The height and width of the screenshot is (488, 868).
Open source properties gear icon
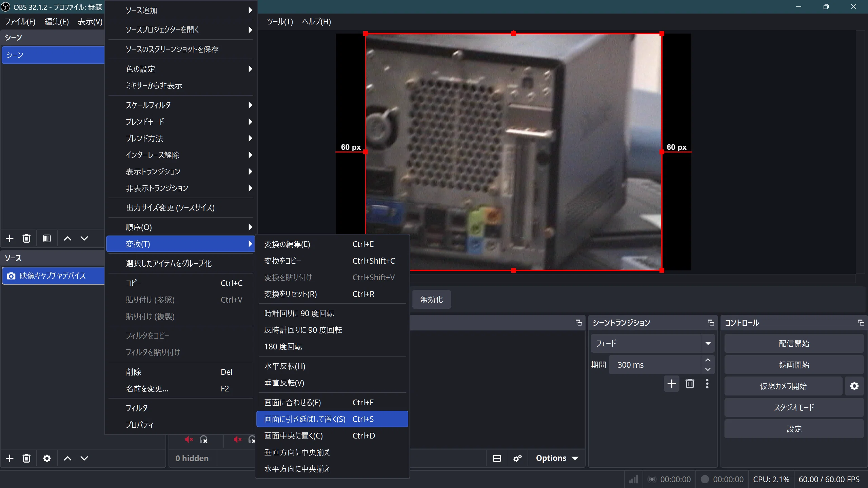pyautogui.click(x=47, y=459)
